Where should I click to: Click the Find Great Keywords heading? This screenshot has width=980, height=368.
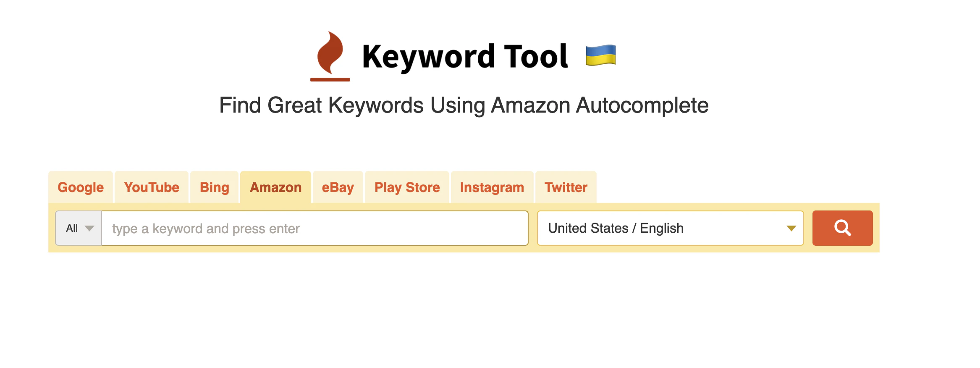(x=464, y=105)
